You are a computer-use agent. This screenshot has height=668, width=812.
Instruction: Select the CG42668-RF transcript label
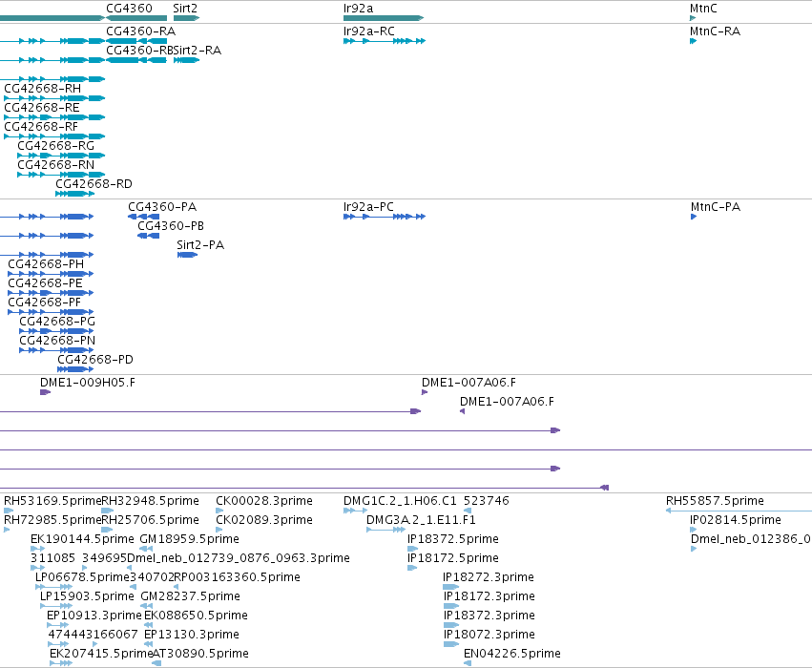41,127
